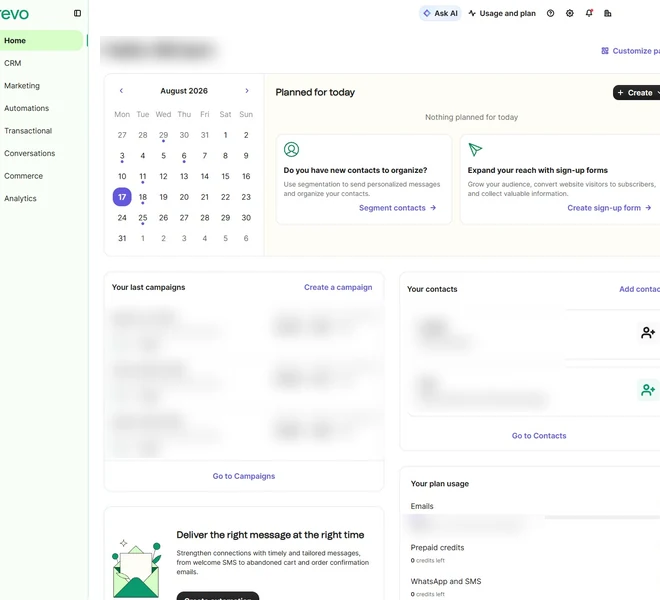Open the help question mark icon
Image resolution: width=660 pixels, height=600 pixels.
(551, 13)
